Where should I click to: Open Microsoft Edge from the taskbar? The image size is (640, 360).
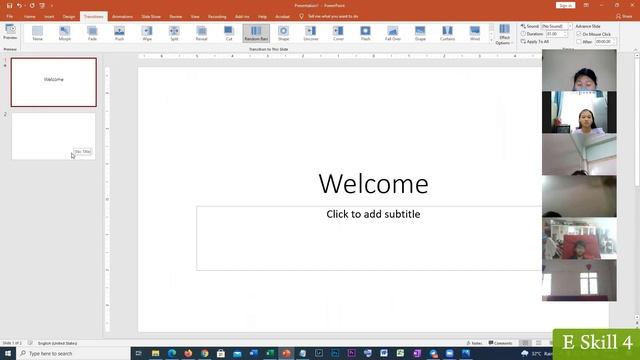click(172, 353)
